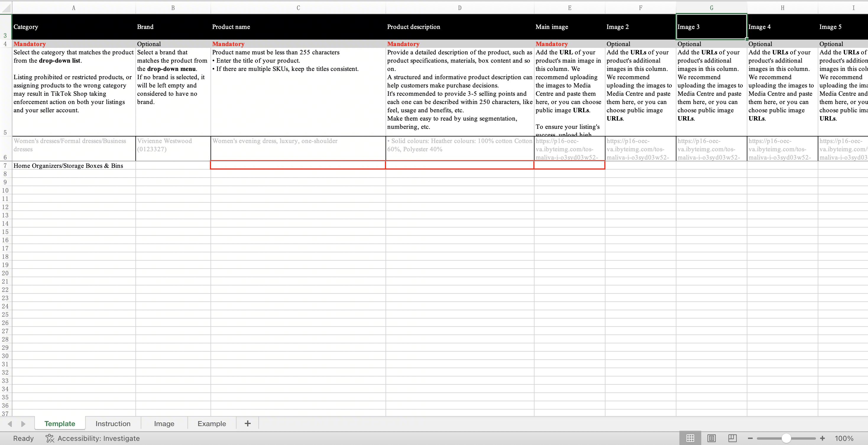Click the Product name header cell

tap(298, 27)
